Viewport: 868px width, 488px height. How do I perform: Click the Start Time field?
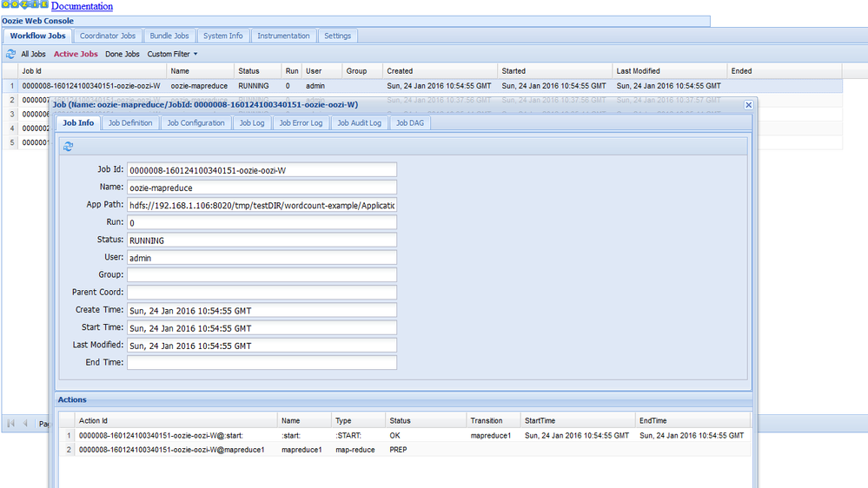(262, 328)
